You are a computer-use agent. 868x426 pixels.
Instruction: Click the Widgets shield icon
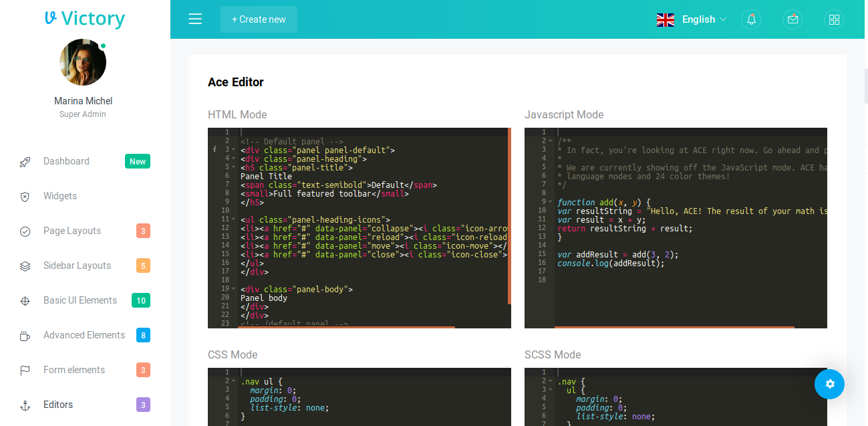point(25,196)
